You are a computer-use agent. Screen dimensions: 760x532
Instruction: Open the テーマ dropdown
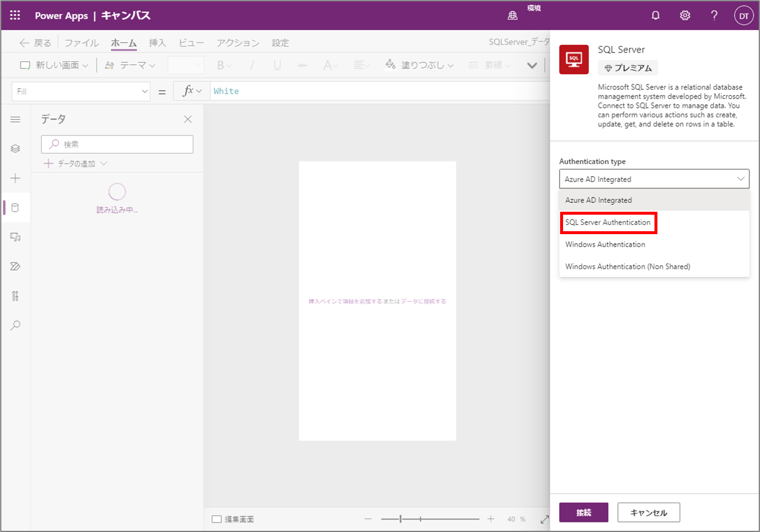(x=130, y=65)
